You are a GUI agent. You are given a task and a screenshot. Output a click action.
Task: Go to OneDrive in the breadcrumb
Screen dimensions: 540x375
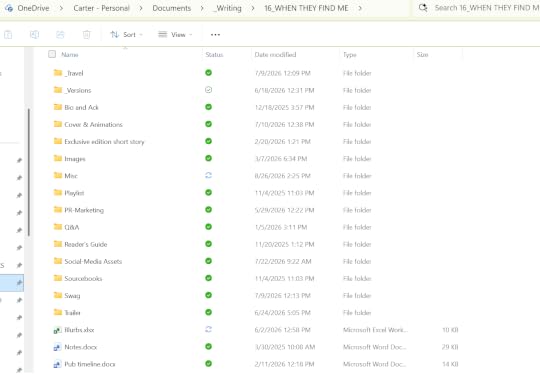point(33,8)
